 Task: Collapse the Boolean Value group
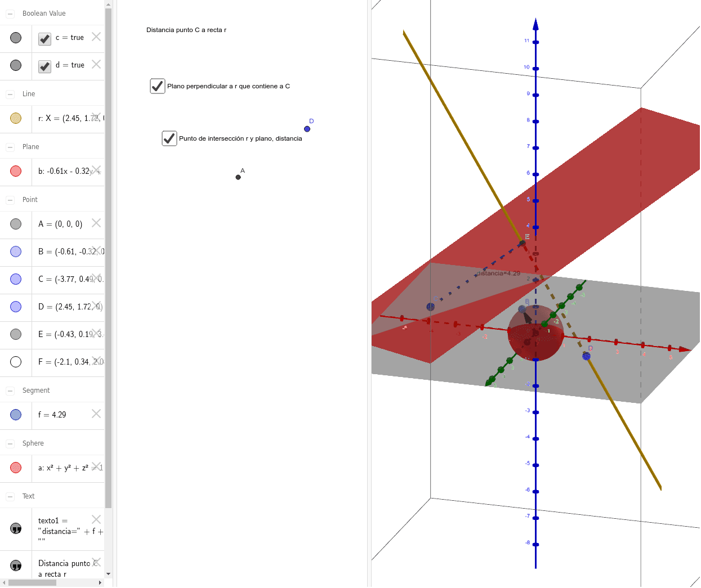[x=10, y=14]
